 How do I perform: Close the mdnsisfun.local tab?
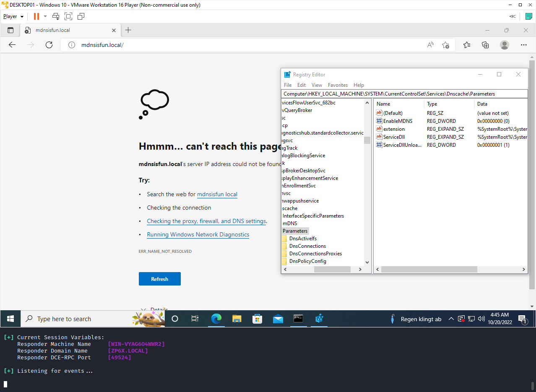[114, 30]
